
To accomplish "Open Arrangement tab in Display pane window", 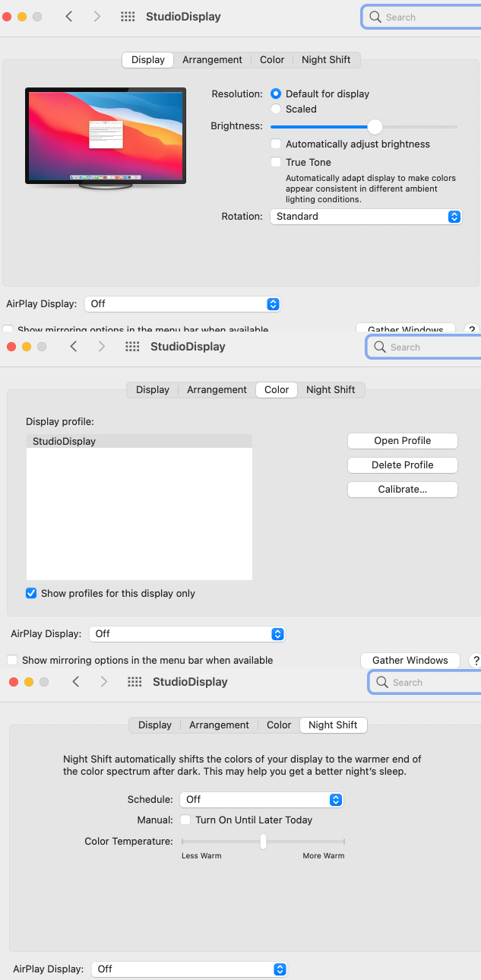I will pyautogui.click(x=212, y=60).
